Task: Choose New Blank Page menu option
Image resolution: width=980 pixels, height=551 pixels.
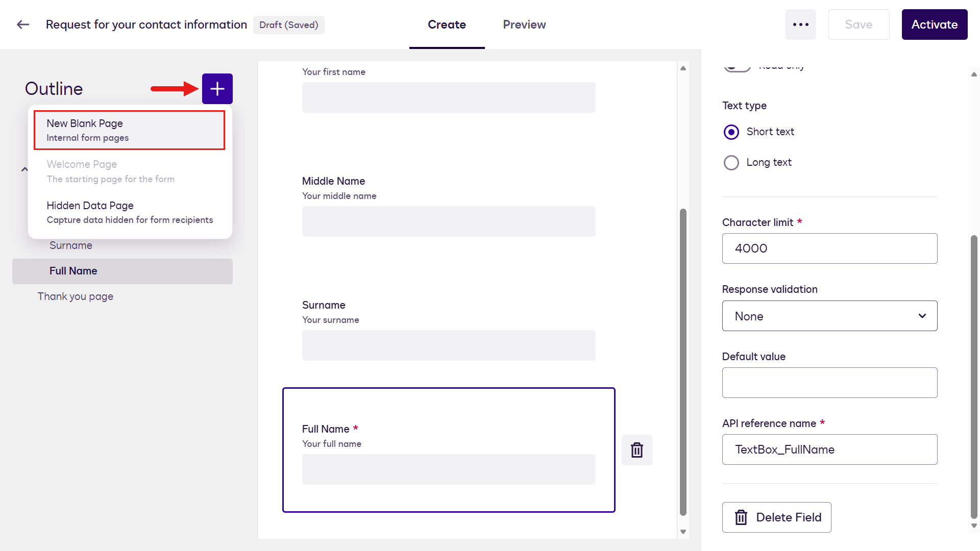Action: (129, 130)
